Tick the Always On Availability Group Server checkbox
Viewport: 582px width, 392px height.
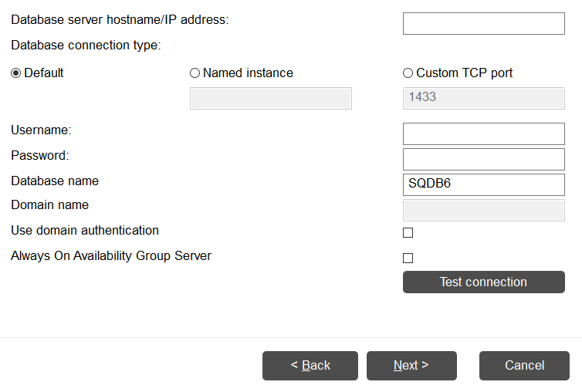tap(408, 258)
